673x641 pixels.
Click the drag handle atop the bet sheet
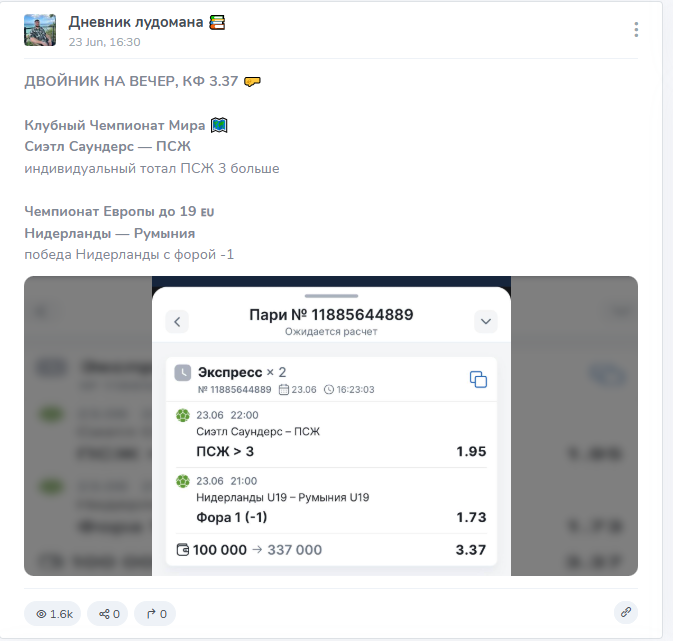pyautogui.click(x=331, y=296)
